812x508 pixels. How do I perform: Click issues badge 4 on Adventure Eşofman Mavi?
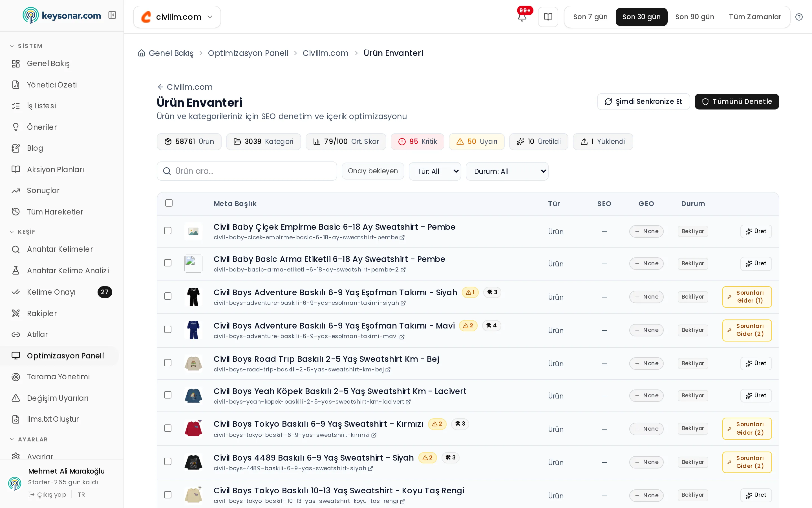[491, 326]
